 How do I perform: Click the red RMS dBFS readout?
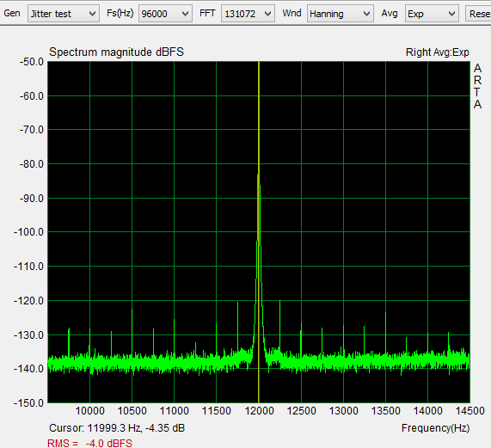click(89, 443)
